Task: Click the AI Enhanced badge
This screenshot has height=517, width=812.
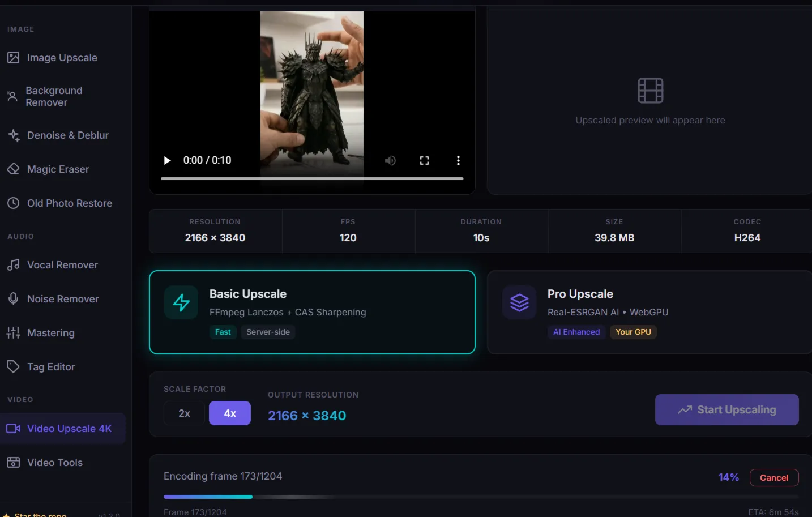Action: click(x=576, y=332)
